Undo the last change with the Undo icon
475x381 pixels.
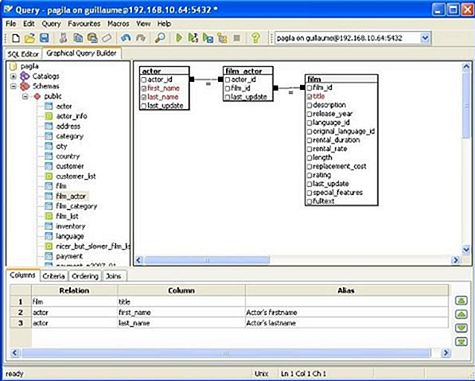pos(126,38)
